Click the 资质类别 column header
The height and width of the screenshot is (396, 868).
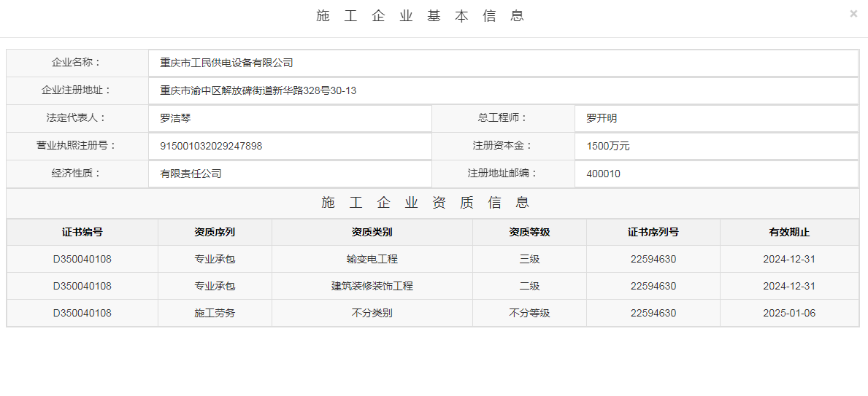372,233
